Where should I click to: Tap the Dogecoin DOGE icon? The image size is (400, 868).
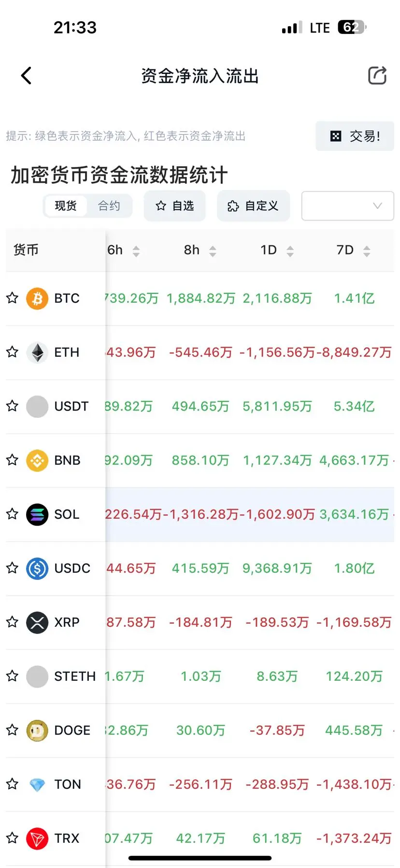(x=37, y=730)
